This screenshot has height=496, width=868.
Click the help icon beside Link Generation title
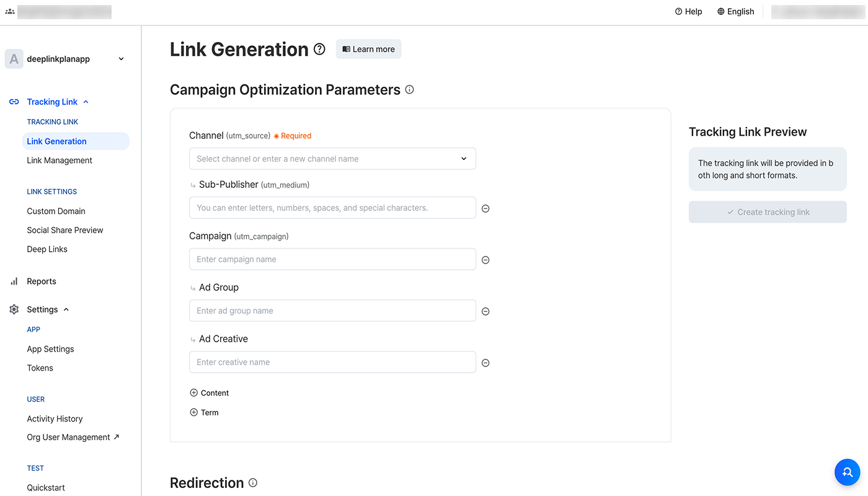tap(319, 49)
